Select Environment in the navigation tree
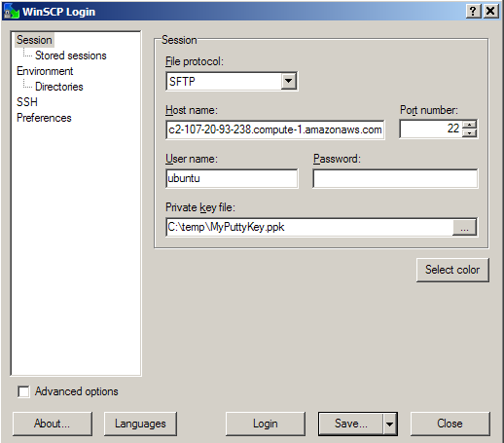 tap(45, 71)
